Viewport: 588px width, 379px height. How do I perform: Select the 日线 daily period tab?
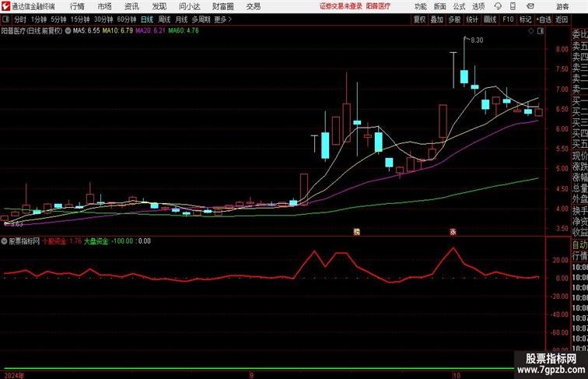[147, 19]
